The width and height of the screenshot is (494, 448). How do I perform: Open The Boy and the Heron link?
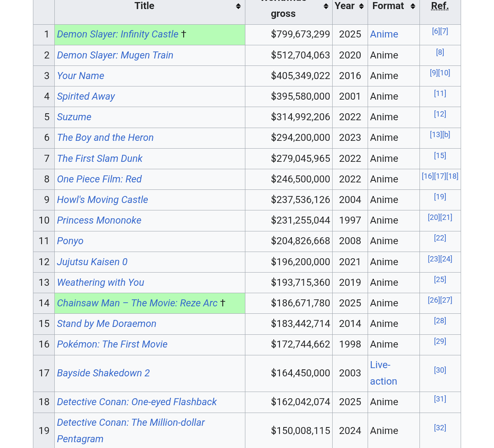point(105,138)
